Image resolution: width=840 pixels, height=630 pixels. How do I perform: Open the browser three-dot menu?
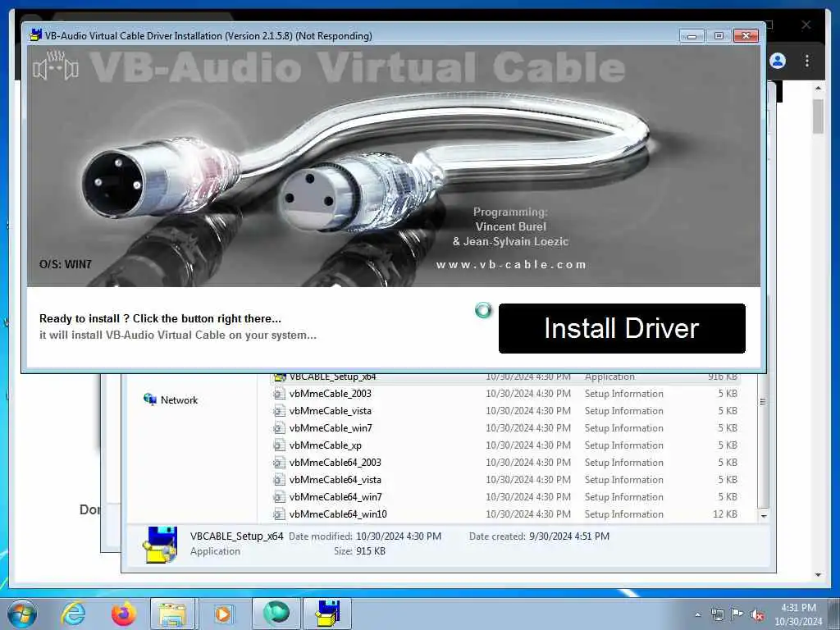(807, 61)
